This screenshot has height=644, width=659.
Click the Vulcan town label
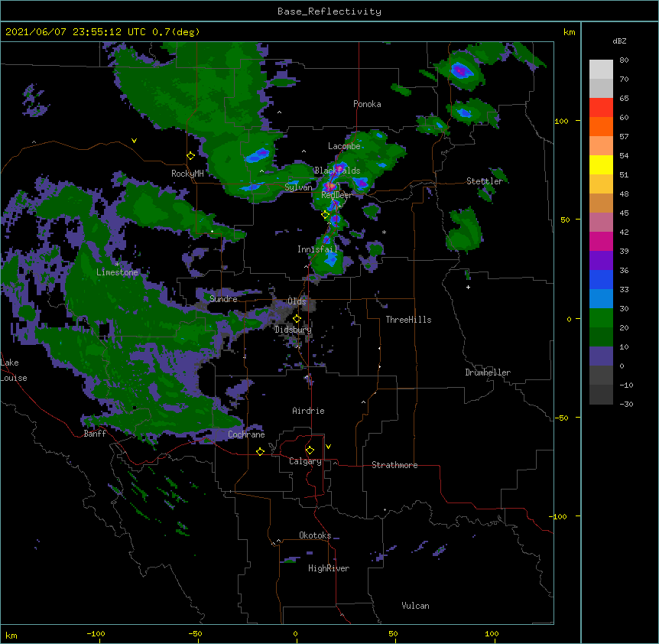[x=415, y=606]
